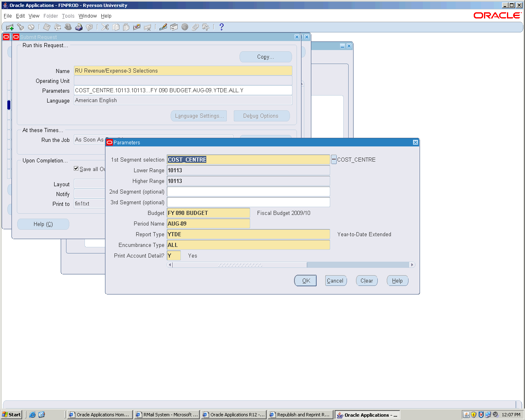The height and width of the screenshot is (420, 525).
Task: Click Cancel in Parameters dialog
Action: click(335, 281)
